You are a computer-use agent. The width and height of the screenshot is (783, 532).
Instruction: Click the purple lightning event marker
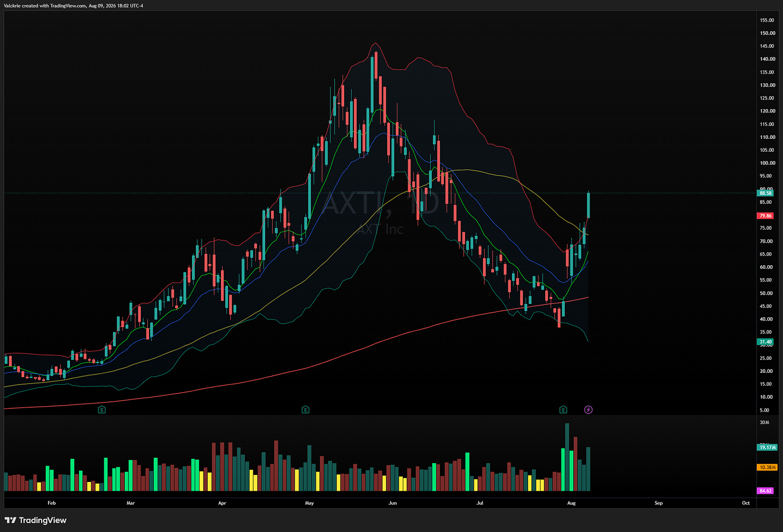point(588,410)
